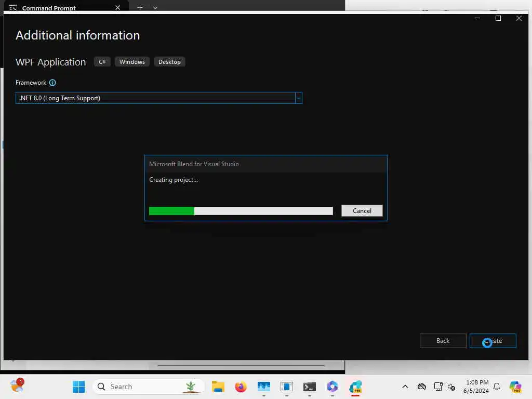The height and width of the screenshot is (399, 532).
Task: Open the blue square app taskbar icon
Action: pyautogui.click(x=286, y=387)
